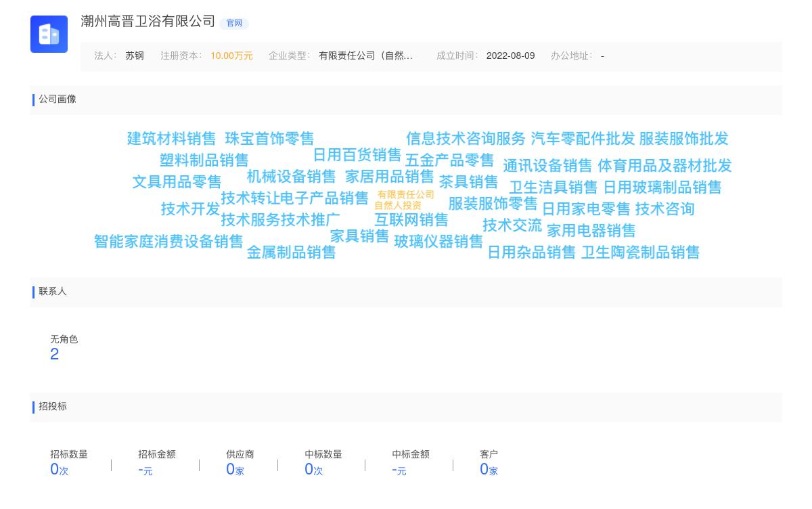The image size is (812, 509).
Task: Select word cloud tag 通讯设备销售
Action: coord(547,166)
